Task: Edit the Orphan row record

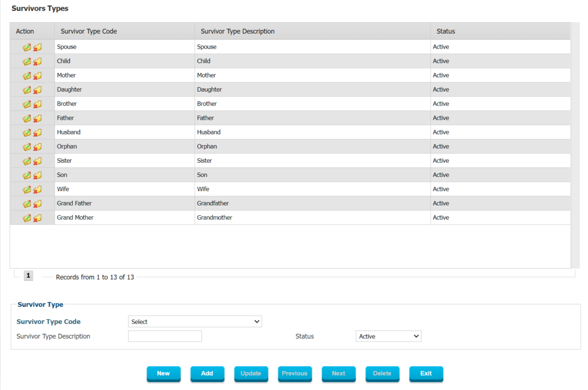Action: (27, 147)
